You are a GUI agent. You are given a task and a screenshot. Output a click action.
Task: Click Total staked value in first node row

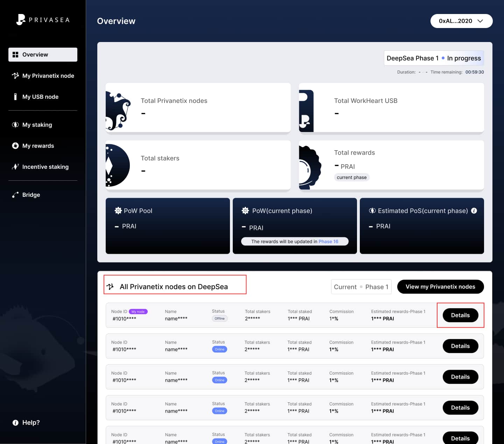click(299, 319)
